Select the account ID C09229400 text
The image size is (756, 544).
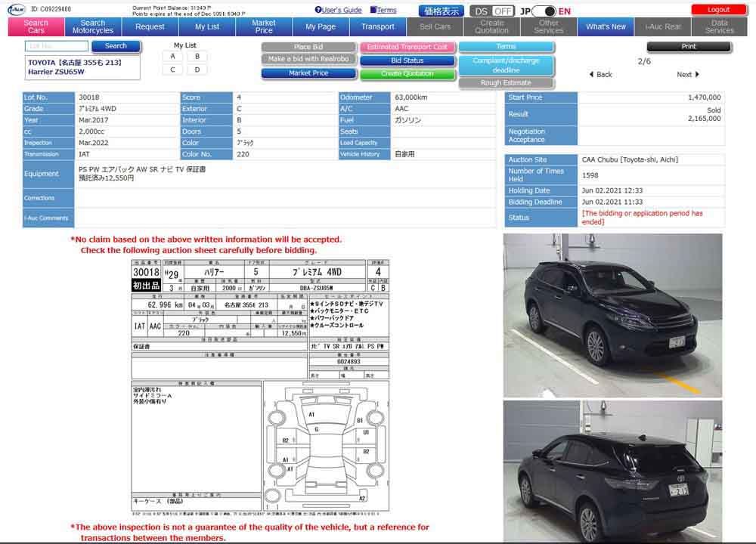pos(51,9)
